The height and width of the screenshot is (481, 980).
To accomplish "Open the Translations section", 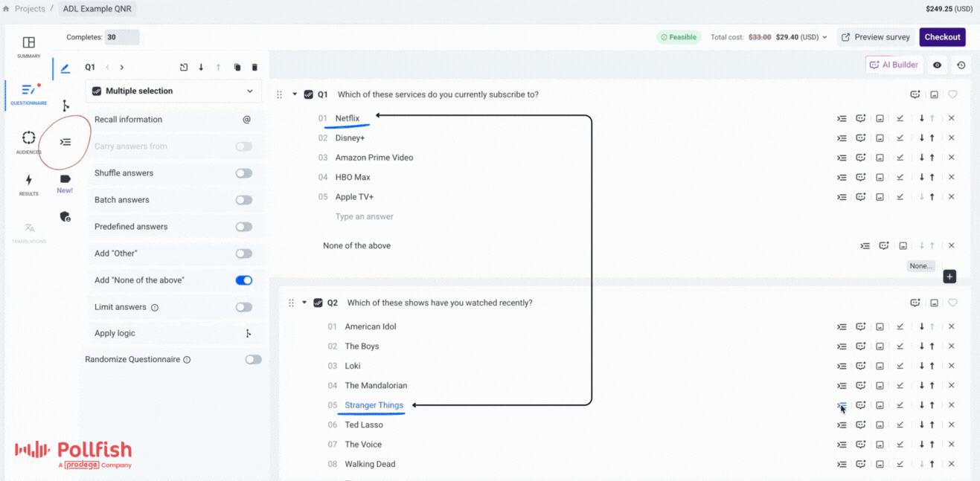I will pos(29,232).
